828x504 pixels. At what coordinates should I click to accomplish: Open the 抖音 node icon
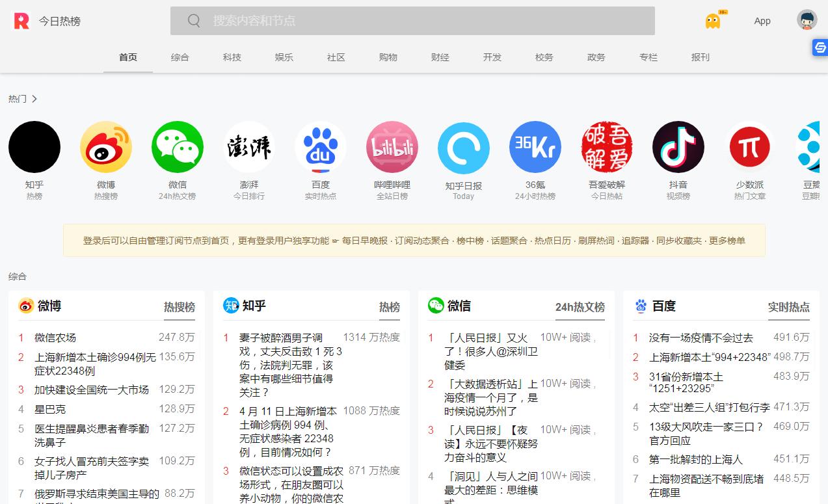[x=678, y=147]
